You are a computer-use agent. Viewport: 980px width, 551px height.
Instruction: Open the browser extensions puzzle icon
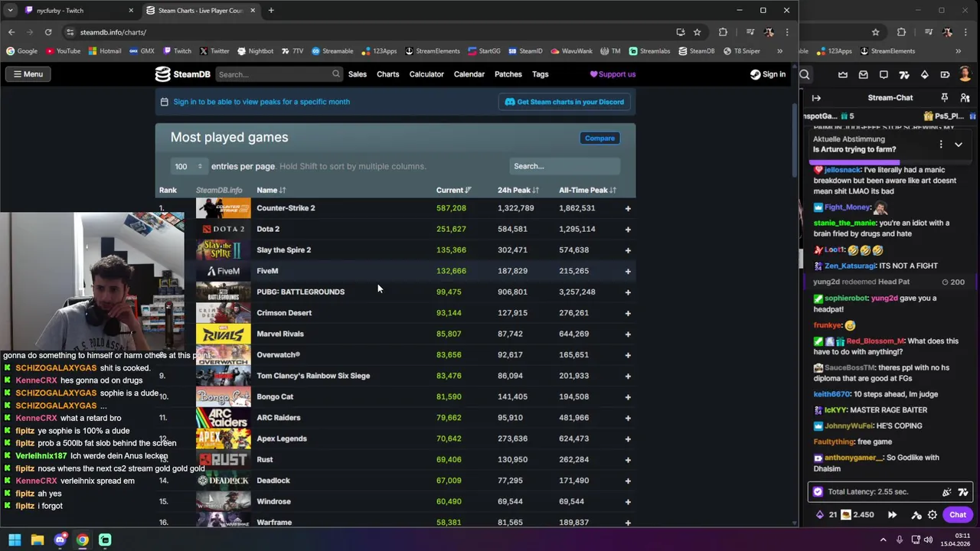pyautogui.click(x=723, y=32)
